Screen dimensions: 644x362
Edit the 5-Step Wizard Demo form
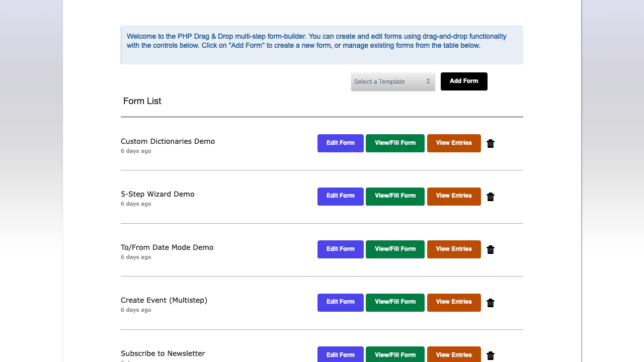coord(340,196)
